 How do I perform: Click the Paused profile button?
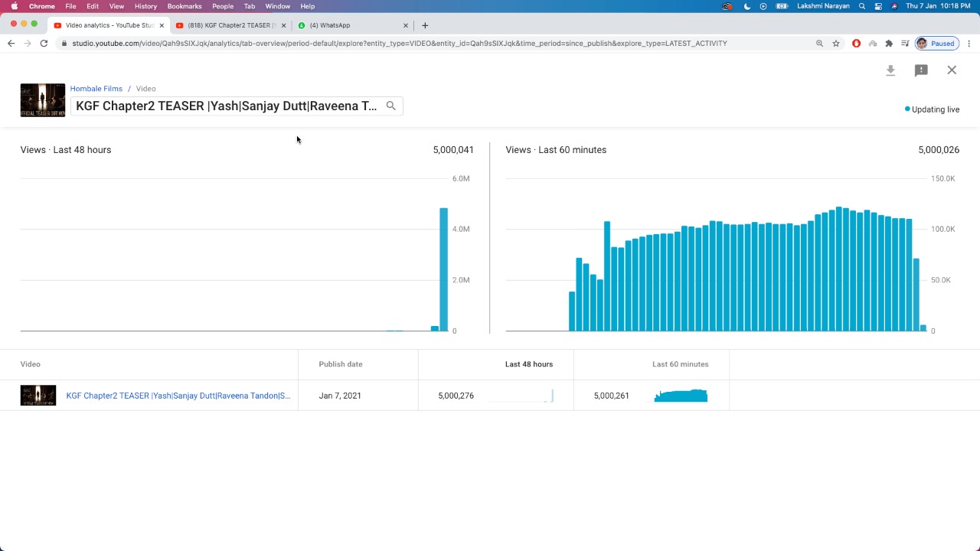coord(936,44)
